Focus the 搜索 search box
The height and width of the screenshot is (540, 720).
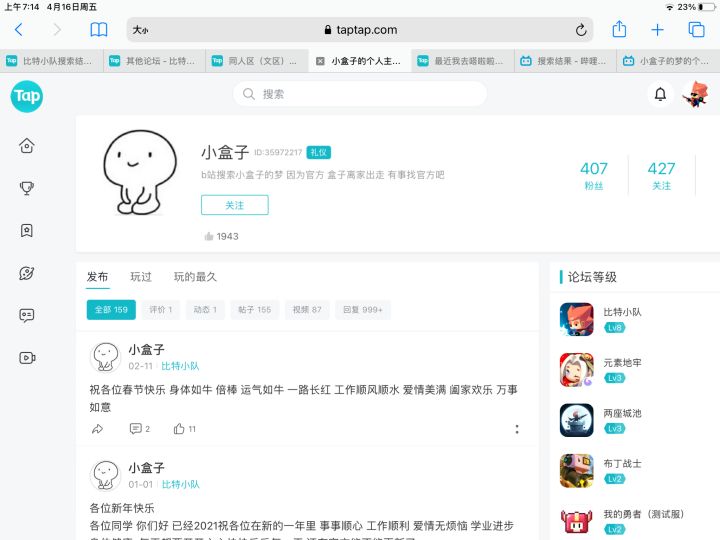click(360, 94)
